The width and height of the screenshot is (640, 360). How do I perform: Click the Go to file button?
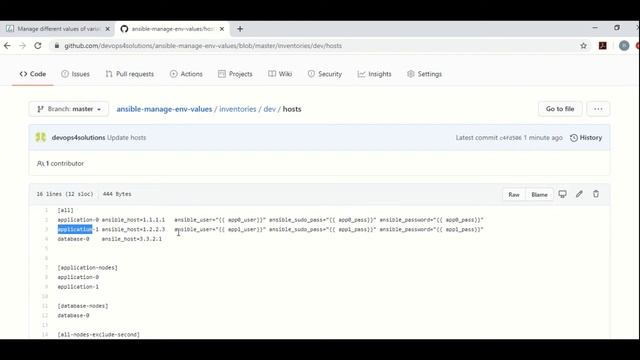coord(560,109)
